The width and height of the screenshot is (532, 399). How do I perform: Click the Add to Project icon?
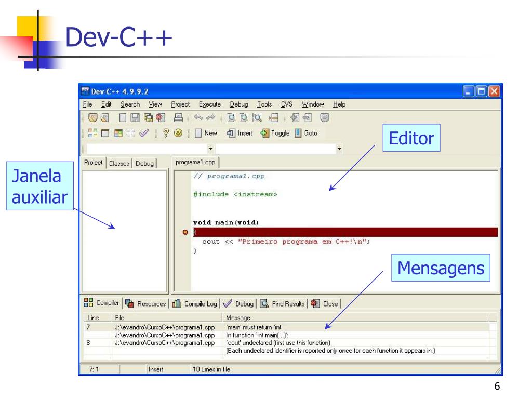(x=295, y=118)
